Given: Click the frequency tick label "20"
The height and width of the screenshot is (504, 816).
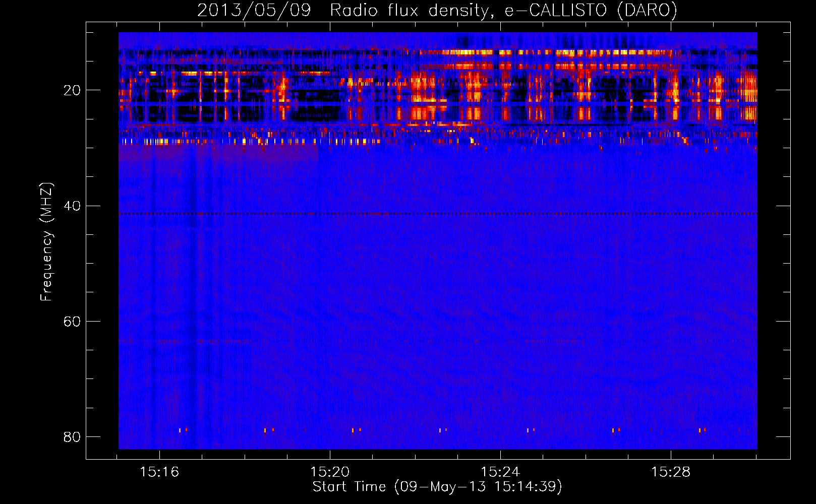Looking at the screenshot, I should (72, 91).
